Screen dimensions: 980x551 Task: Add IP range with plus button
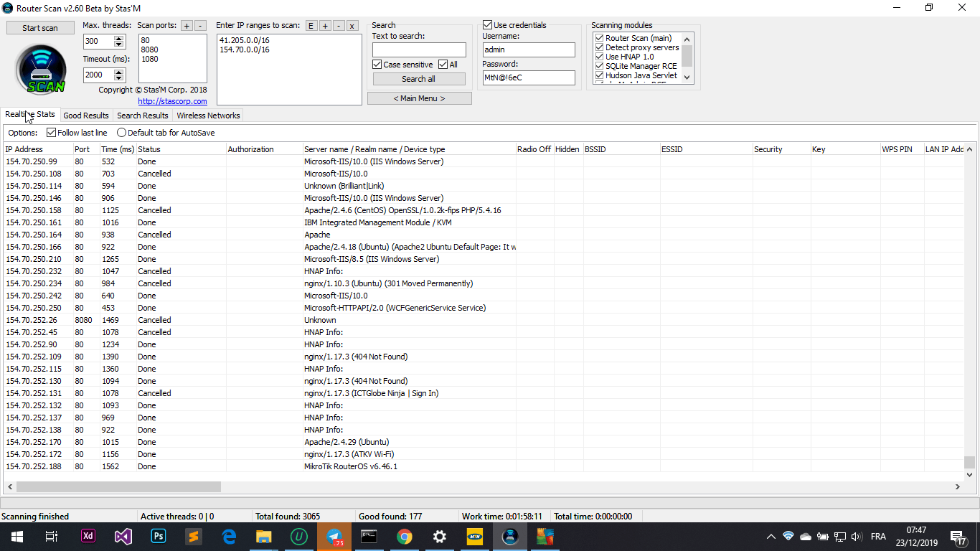coord(325,26)
